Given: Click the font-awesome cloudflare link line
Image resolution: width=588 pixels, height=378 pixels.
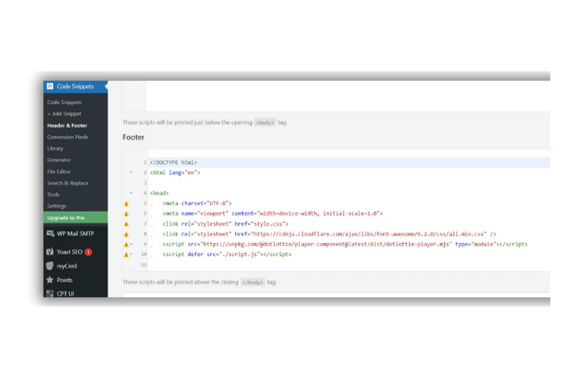Looking at the screenshot, I should pos(329,234).
